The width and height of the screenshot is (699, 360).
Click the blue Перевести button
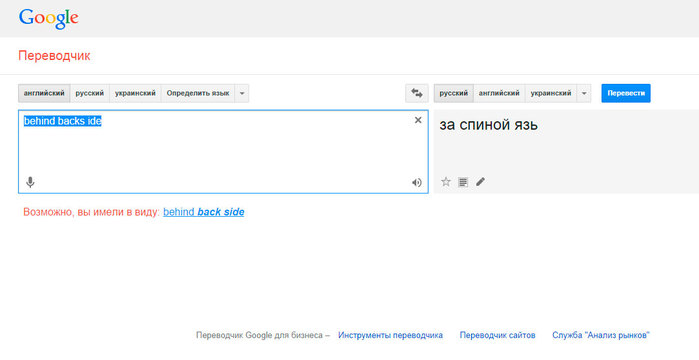coord(626,93)
